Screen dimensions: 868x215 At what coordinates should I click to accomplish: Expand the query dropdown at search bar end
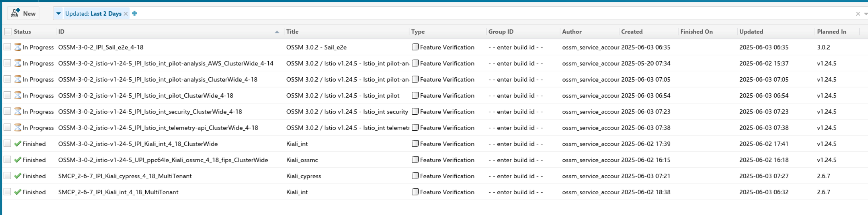(x=865, y=14)
